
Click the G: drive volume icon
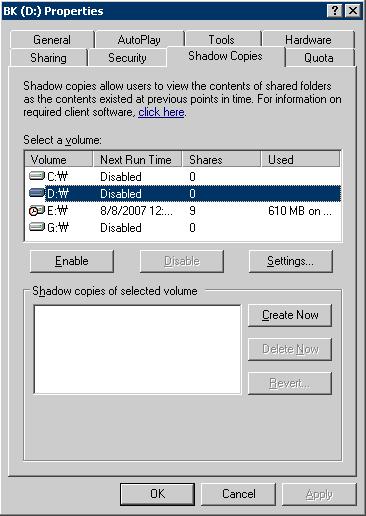click(37, 227)
